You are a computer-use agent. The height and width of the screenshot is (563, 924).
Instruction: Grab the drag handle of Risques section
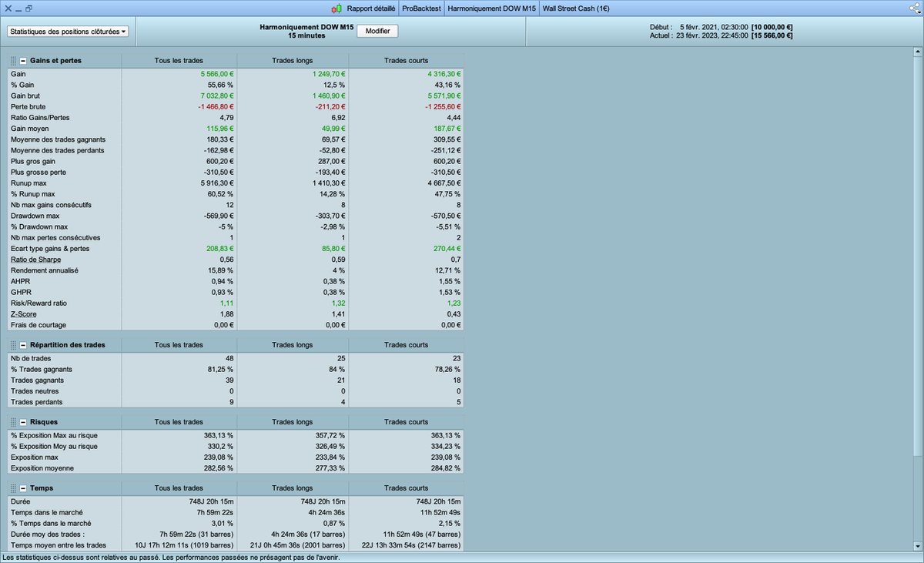(13, 422)
